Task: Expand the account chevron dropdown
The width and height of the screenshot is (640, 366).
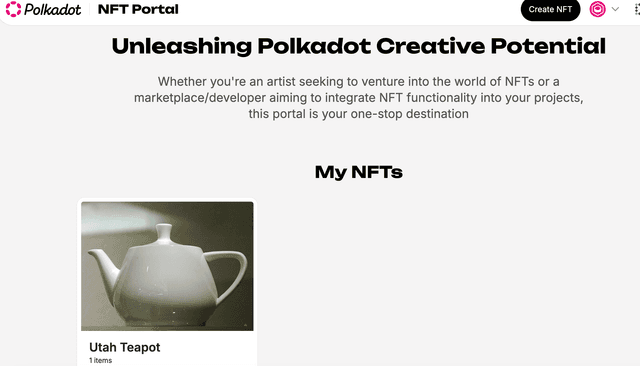Action: point(615,9)
